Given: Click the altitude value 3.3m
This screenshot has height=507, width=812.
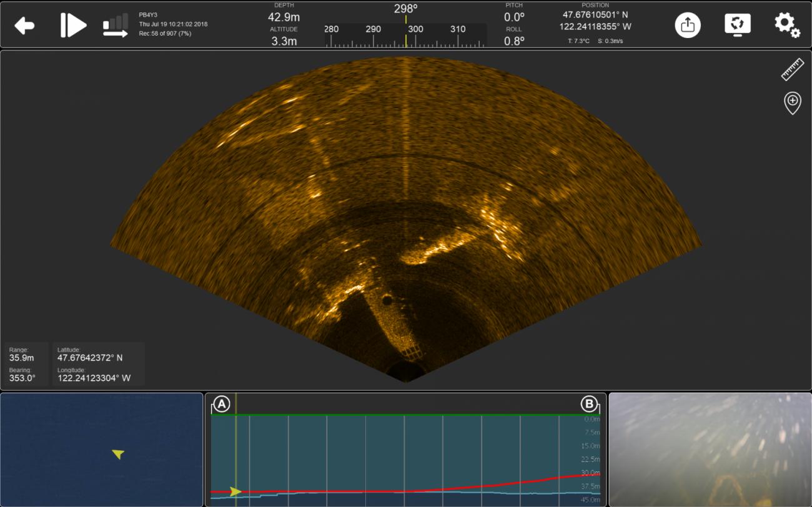Looking at the screenshot, I should [x=284, y=42].
